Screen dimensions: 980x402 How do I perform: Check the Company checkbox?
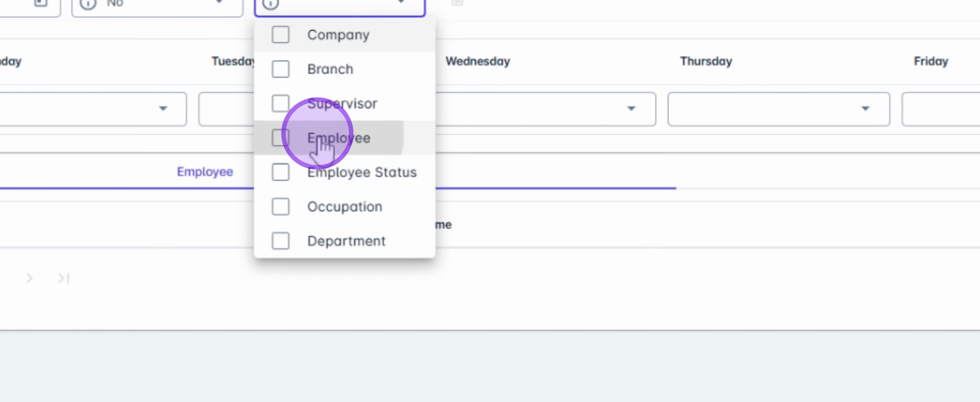coord(280,35)
